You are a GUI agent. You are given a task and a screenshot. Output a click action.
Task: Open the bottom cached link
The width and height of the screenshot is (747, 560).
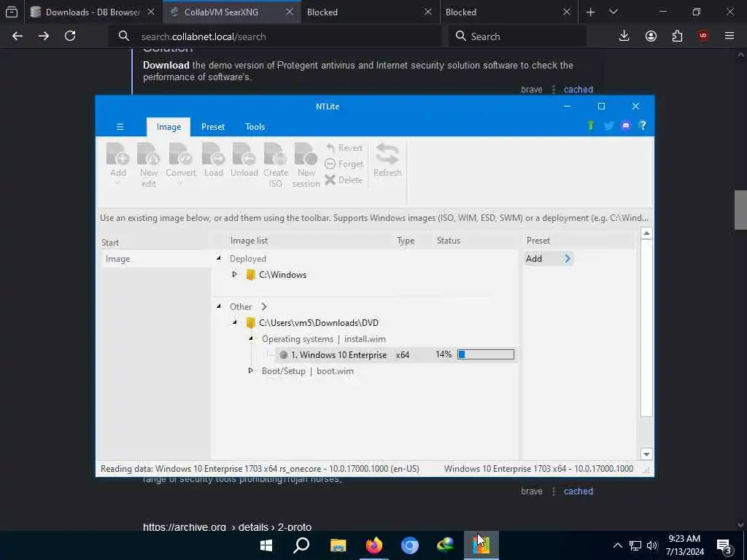coord(578,491)
